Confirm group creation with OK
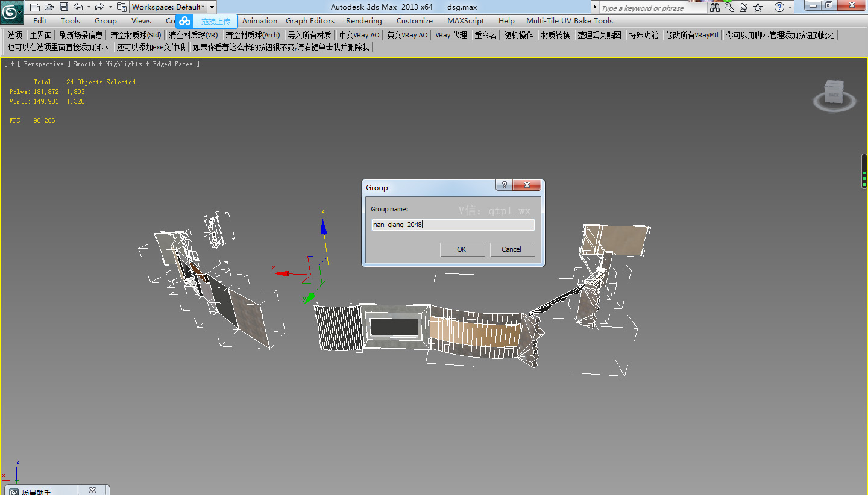 tap(462, 249)
